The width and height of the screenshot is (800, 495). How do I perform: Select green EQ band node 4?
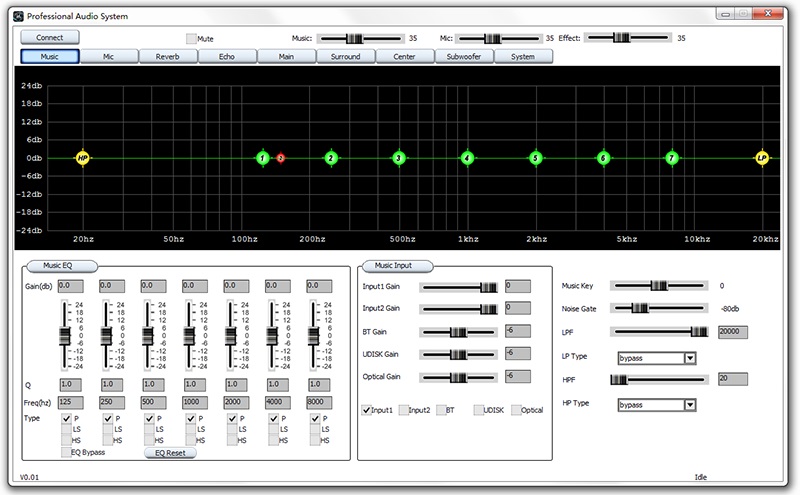point(467,158)
